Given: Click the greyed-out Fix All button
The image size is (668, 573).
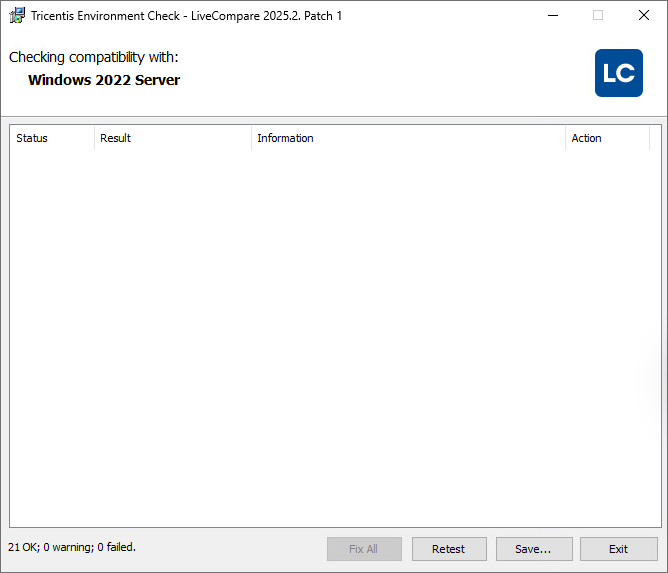Looking at the screenshot, I should [x=364, y=549].
